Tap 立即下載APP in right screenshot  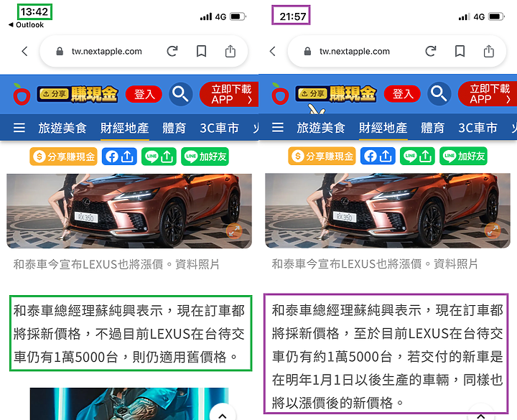point(488,94)
